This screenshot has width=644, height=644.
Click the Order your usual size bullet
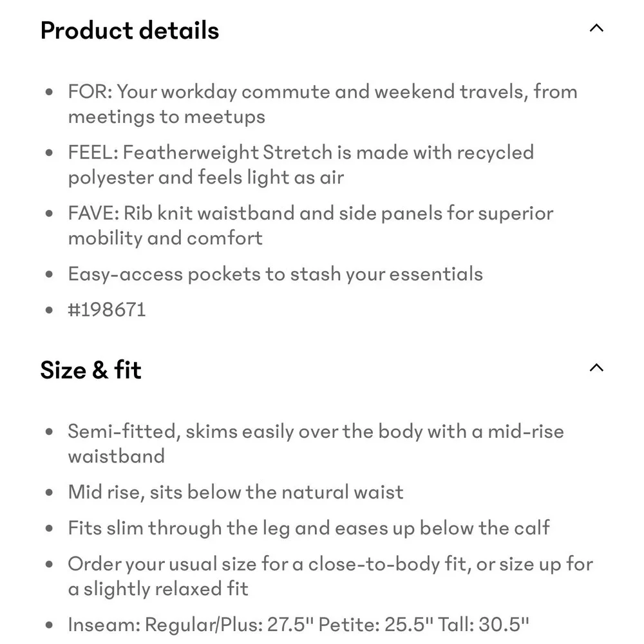tap(330, 576)
